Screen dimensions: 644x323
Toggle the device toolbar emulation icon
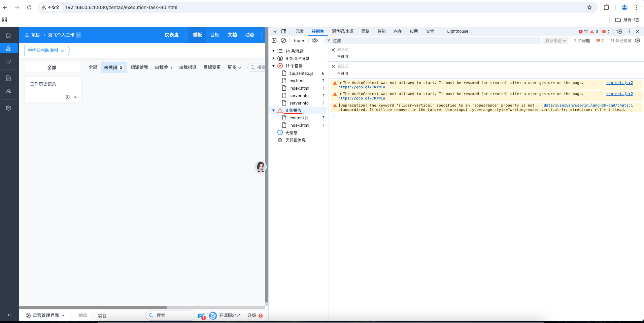(283, 31)
